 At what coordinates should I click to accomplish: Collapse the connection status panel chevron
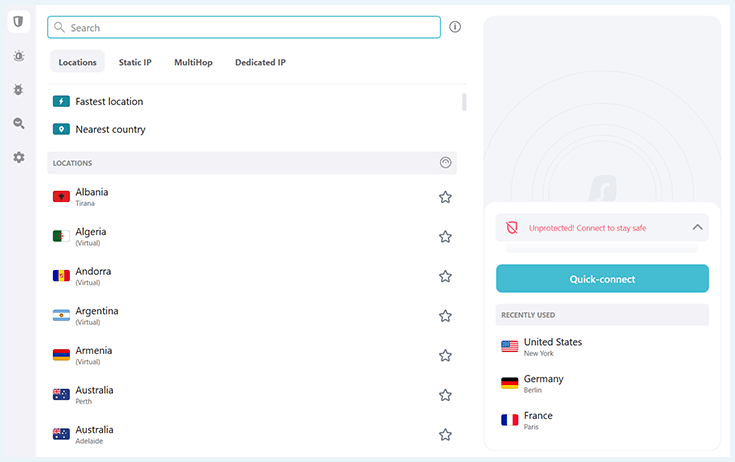pyautogui.click(x=698, y=227)
